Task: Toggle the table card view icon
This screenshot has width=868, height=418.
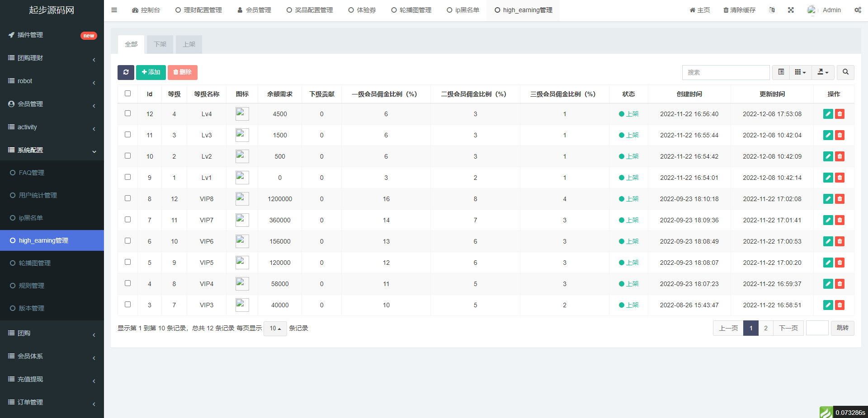Action: 781,72
